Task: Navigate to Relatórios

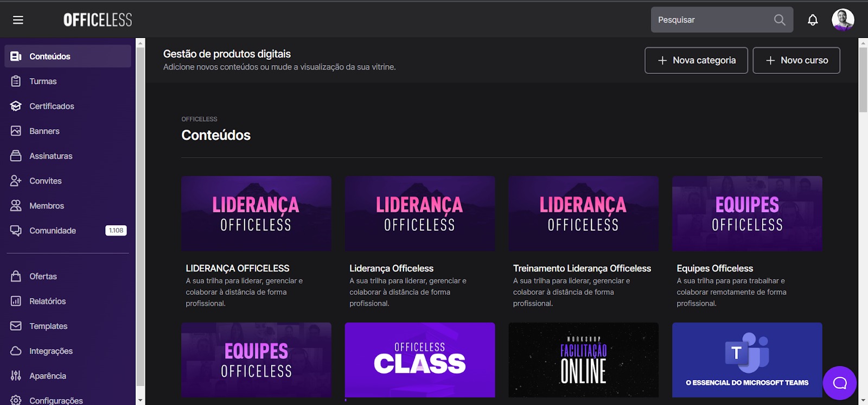Action: coord(68,301)
